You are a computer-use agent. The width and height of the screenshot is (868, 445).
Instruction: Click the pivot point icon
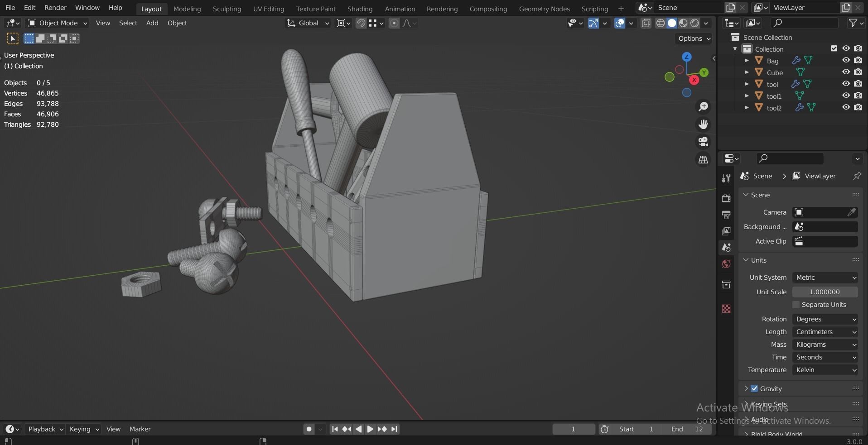pos(343,23)
